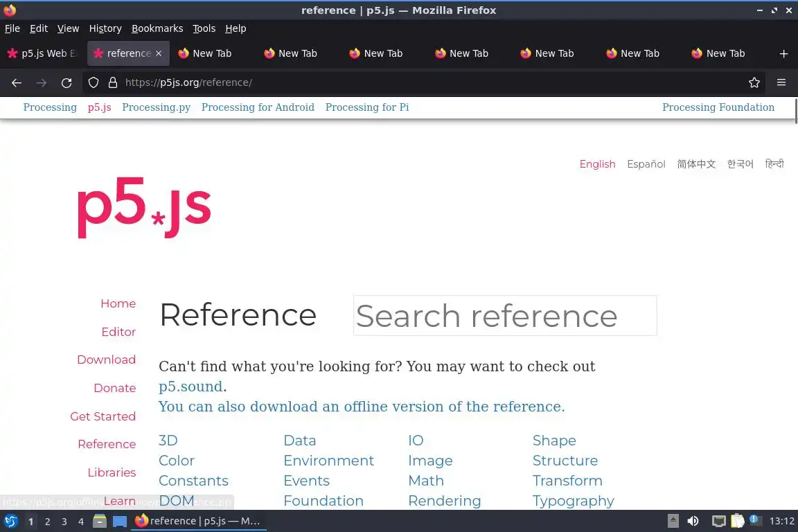Screen dimensions: 798x532
Task: Open the Processing Foundation link
Action: (718, 107)
